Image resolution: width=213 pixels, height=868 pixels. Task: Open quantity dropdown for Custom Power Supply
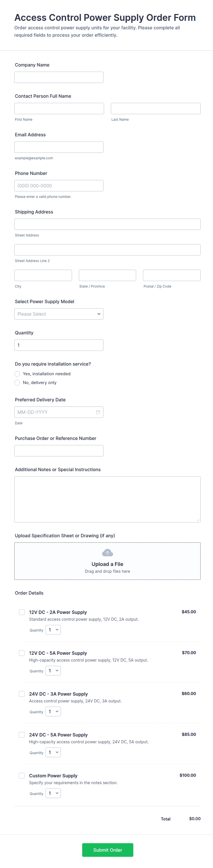point(53,793)
